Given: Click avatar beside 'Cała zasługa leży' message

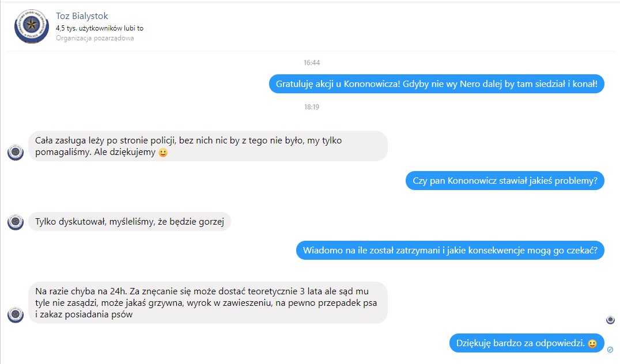Looking at the screenshot, I should 16,152.
